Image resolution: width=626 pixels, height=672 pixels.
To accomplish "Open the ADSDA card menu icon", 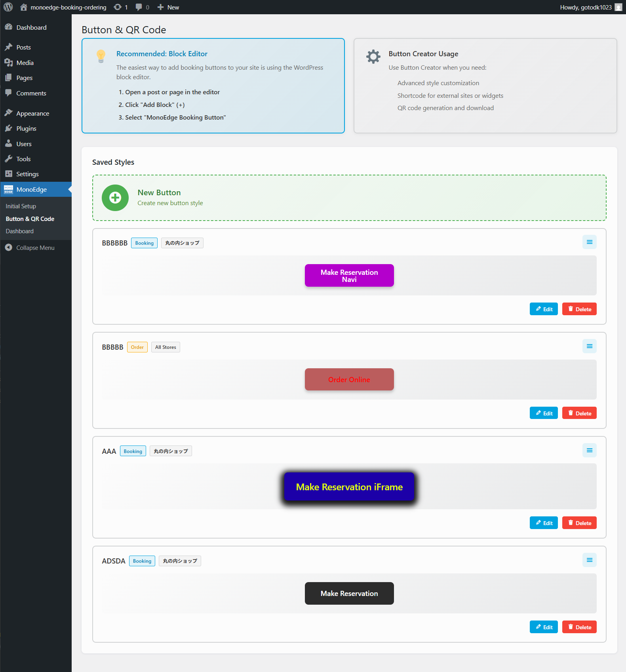I will [589, 560].
